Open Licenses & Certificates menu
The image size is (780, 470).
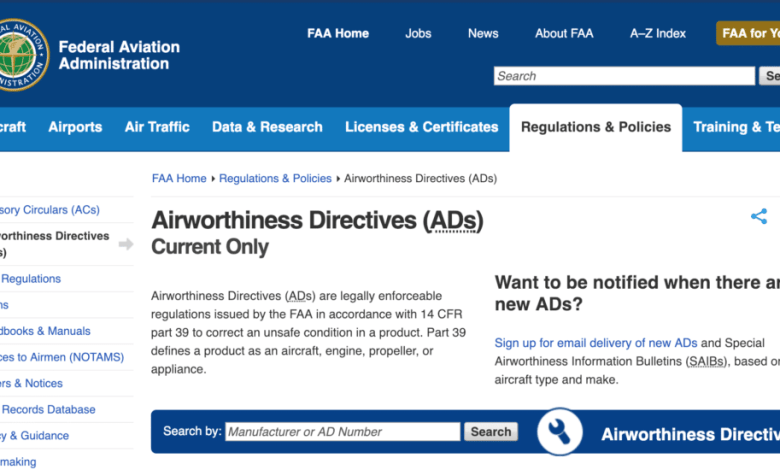[422, 127]
